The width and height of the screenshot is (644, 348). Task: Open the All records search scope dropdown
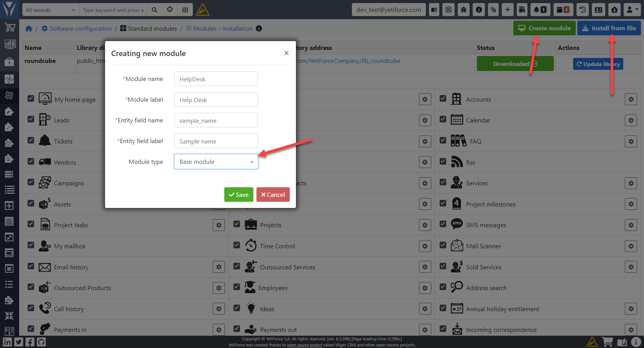(x=51, y=10)
